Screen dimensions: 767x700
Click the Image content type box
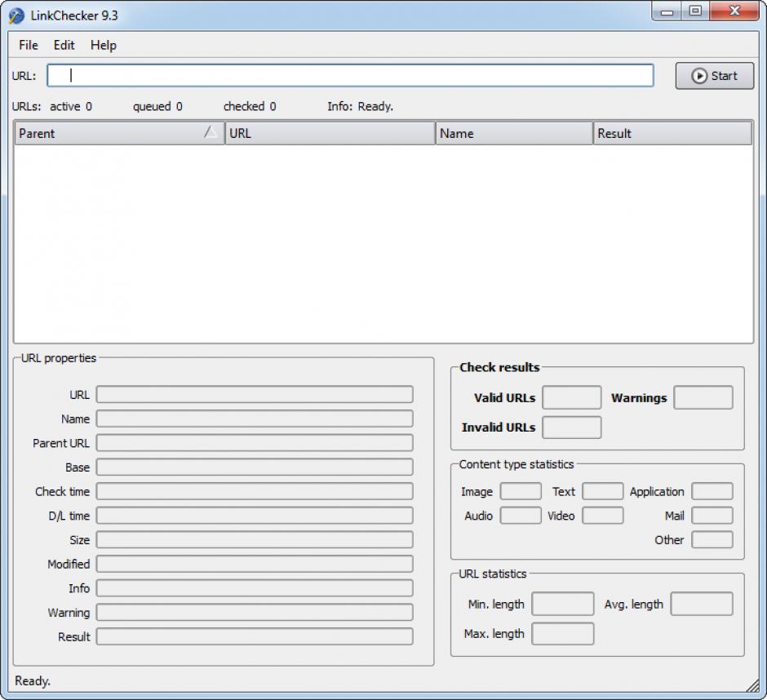[521, 491]
